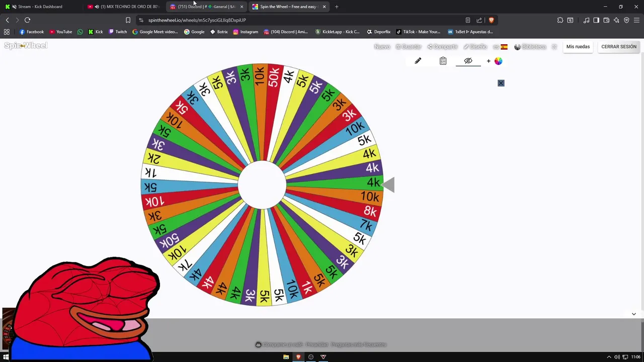This screenshot has height=362, width=644.
Task: Bookmark this page icon in address bar
Action: tap(128, 20)
